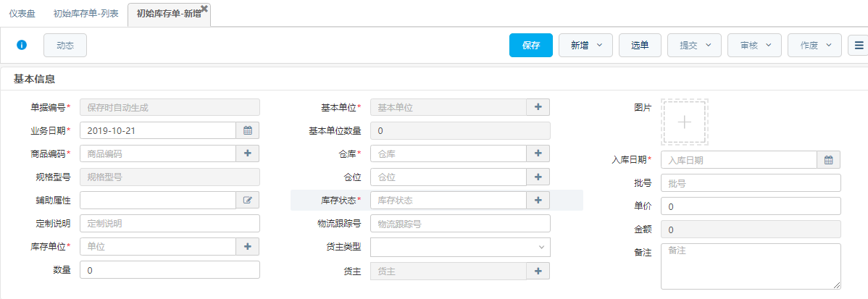Close the 初始库存单-新增 tab
868x299 pixels.
[204, 8]
